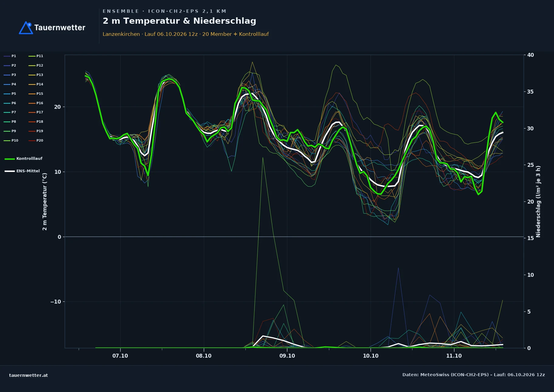Select legend entry P11
554x392 pixels.
point(36,56)
